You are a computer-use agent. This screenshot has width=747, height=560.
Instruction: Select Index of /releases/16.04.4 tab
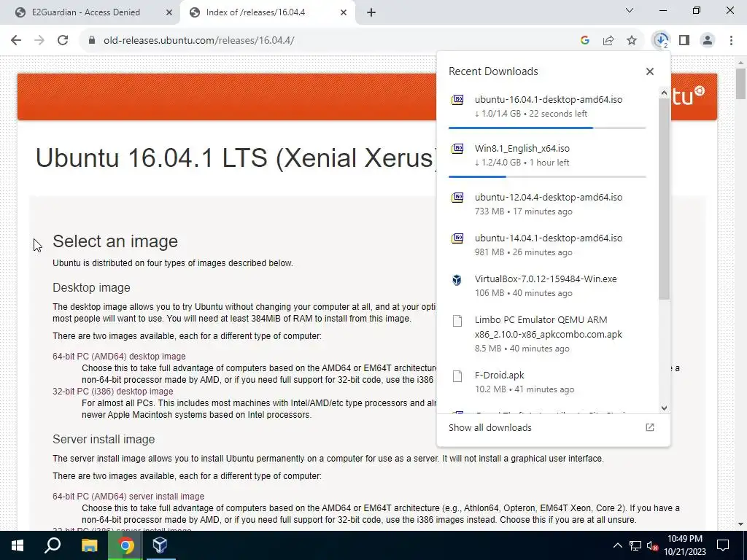point(255,12)
